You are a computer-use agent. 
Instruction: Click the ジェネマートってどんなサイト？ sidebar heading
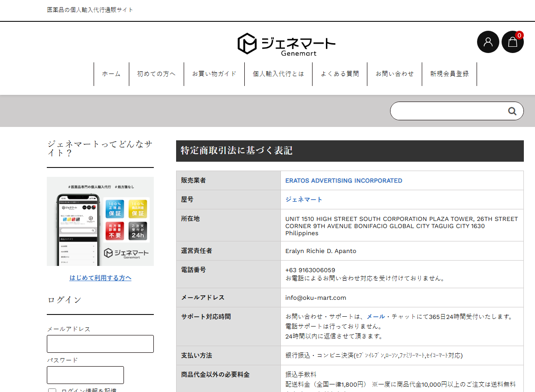pos(100,149)
